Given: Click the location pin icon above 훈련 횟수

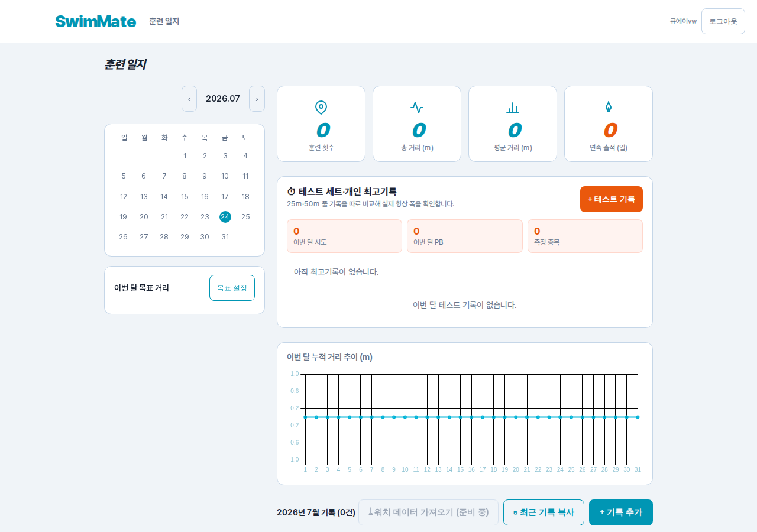Looking at the screenshot, I should (321, 108).
